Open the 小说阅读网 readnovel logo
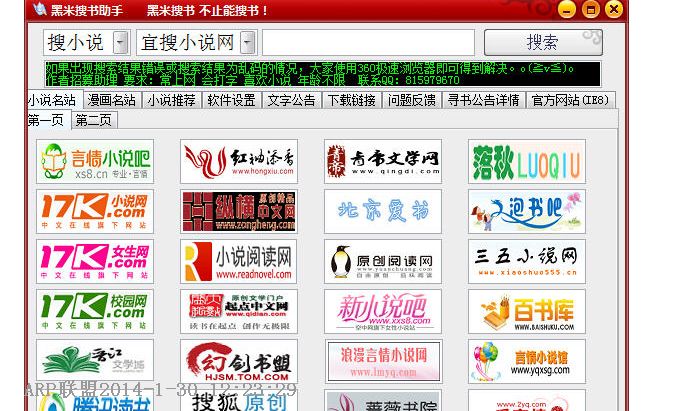This screenshot has height=411, width=673. click(239, 261)
